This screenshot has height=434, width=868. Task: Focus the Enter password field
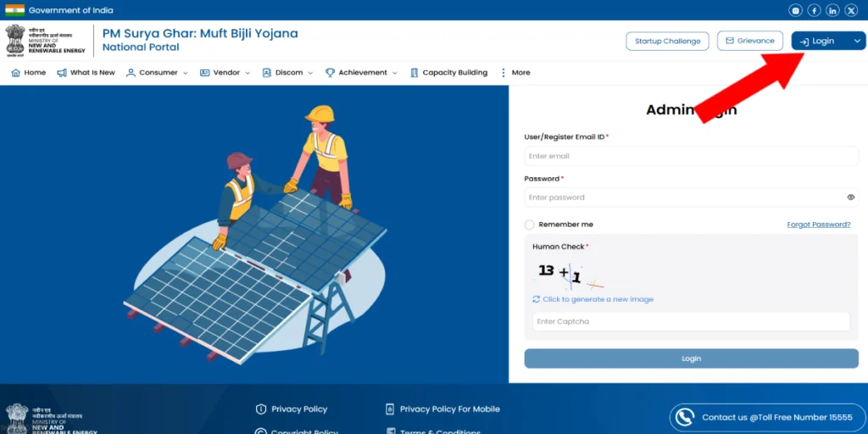click(692, 197)
